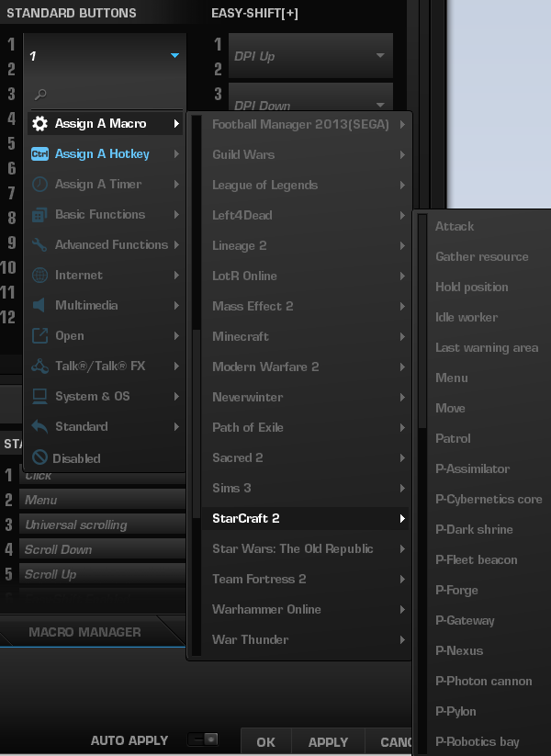The image size is (551, 756).
Task: Choose the Disabled menu option
Action: [105, 457]
